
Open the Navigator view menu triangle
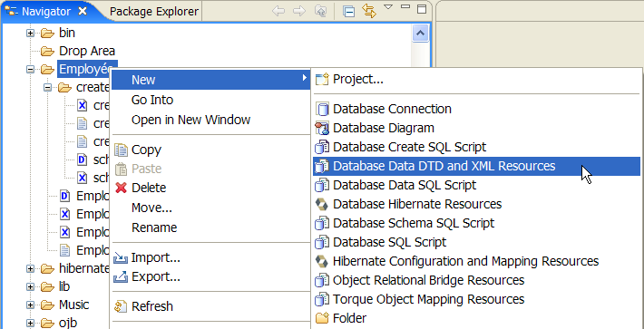pyautogui.click(x=388, y=7)
